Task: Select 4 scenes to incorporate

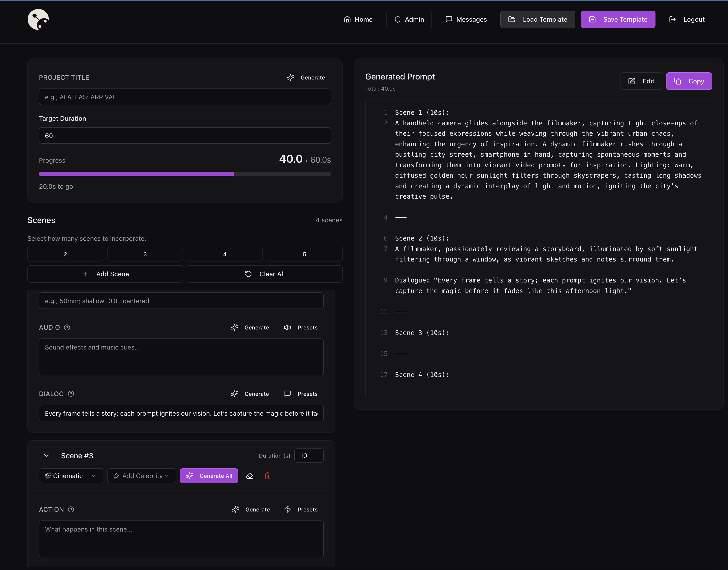Action: 224,254
